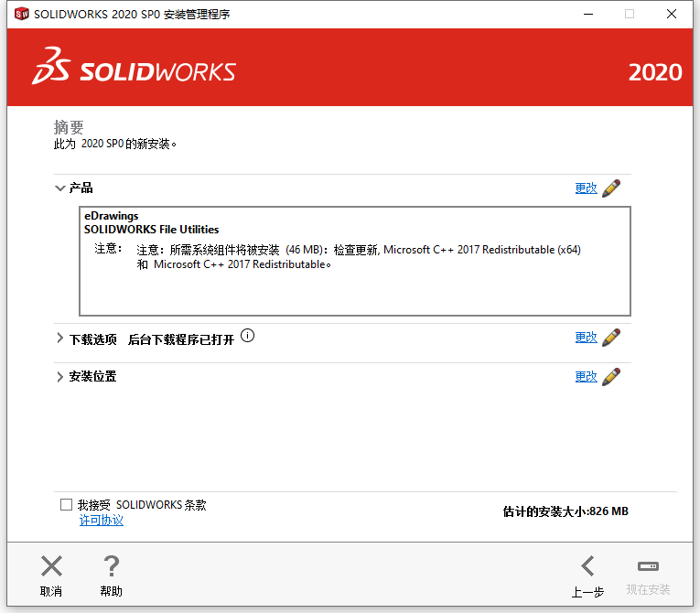Click the pencil icon beside 安装位置 section

pyautogui.click(x=611, y=376)
